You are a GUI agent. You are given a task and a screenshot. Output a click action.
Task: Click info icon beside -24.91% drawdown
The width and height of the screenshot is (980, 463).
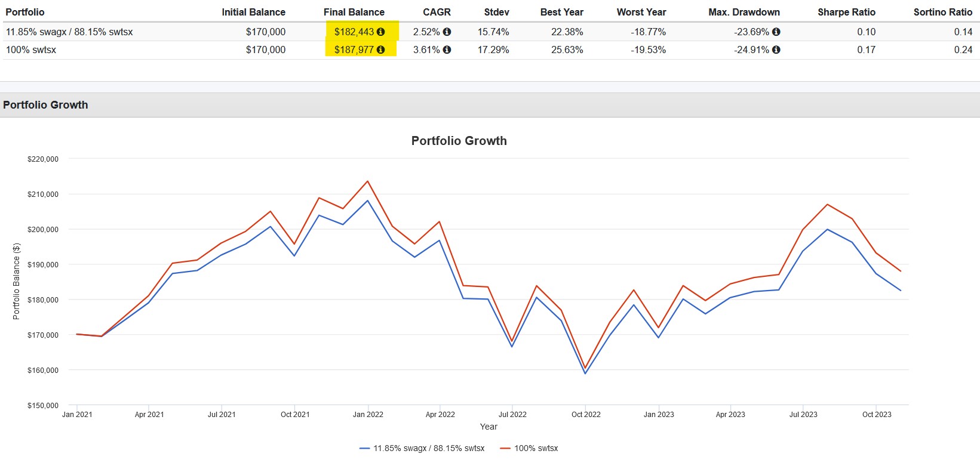pos(776,50)
